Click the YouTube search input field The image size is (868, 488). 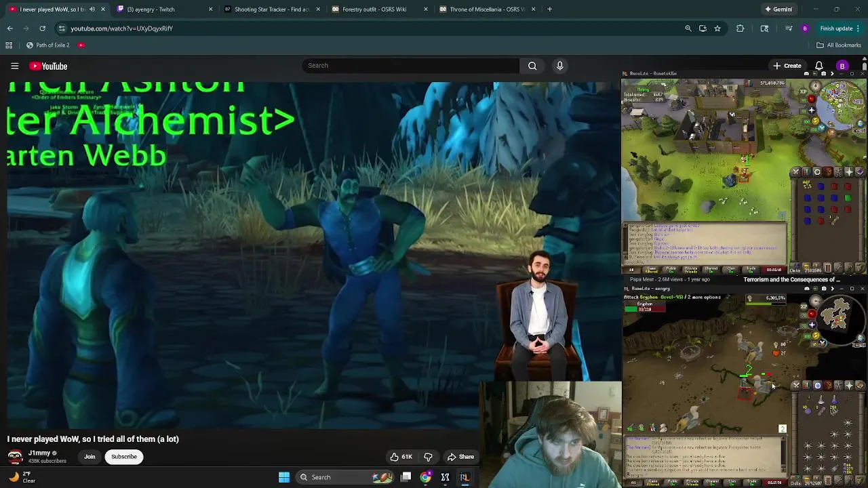click(410, 66)
